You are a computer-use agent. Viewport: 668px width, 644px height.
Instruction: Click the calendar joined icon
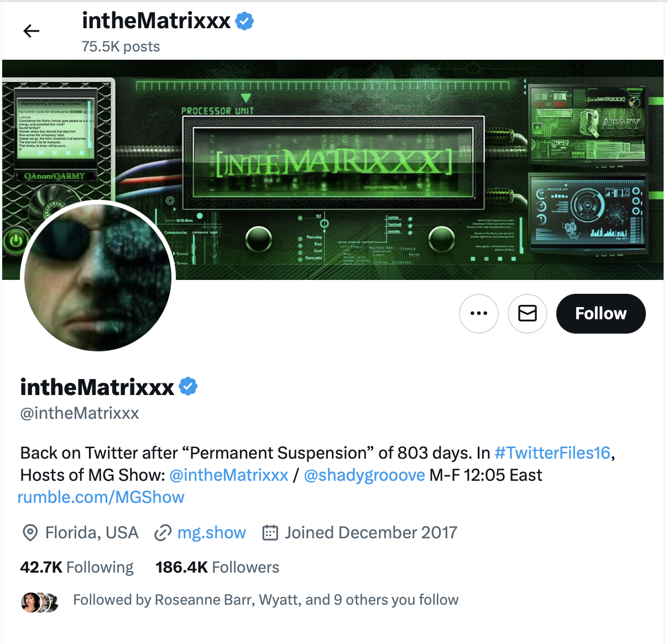coord(270,533)
